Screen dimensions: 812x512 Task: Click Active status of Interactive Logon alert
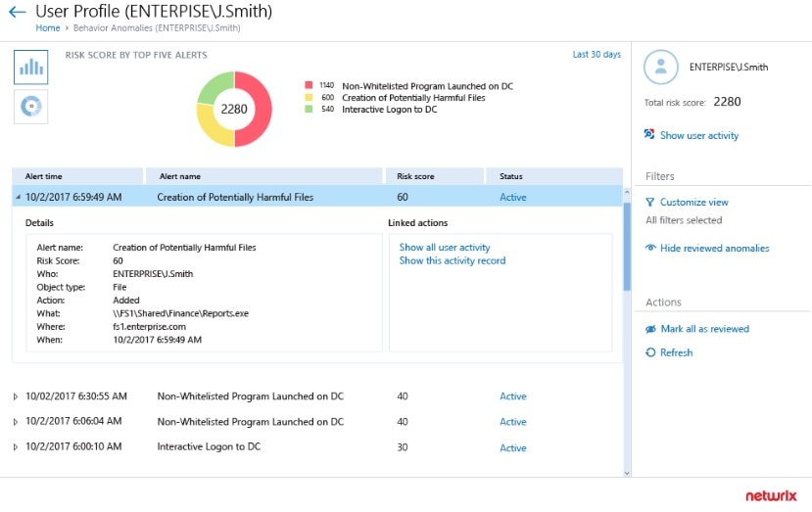pos(512,447)
